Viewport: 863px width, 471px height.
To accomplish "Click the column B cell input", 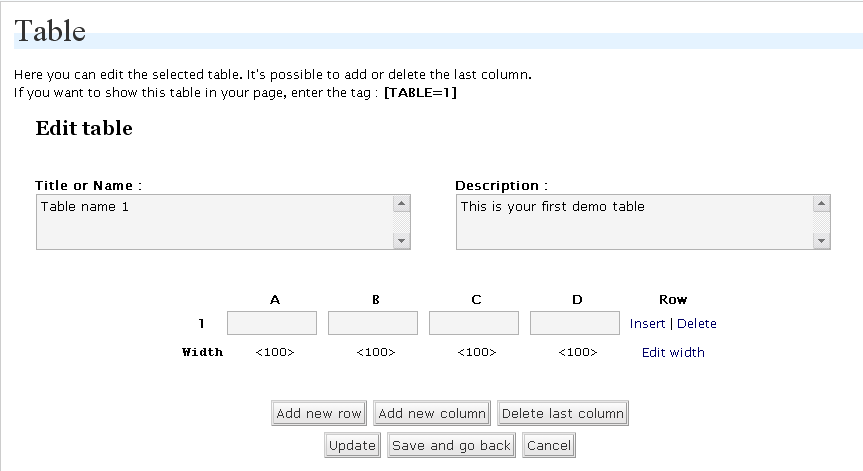I will (373, 323).
